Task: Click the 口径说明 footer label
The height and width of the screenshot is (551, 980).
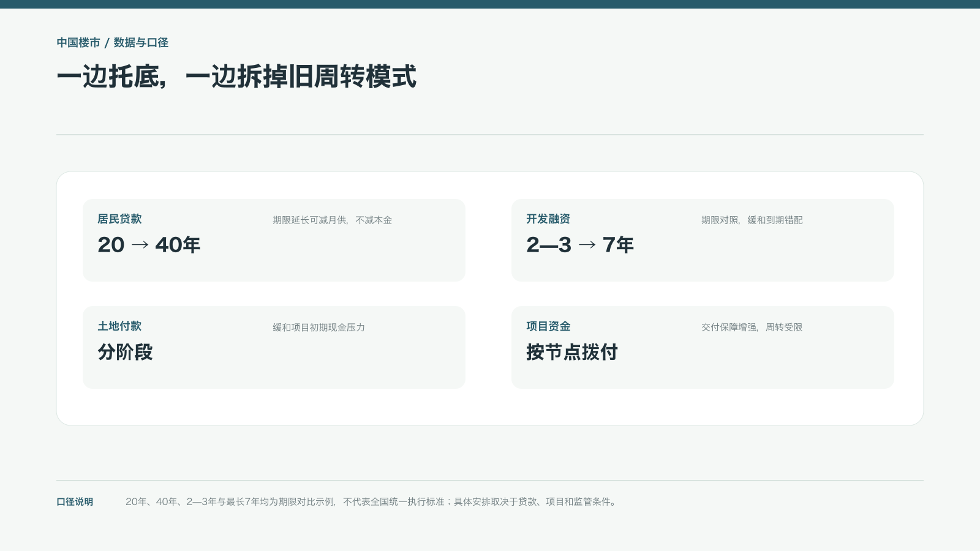Action: tap(75, 502)
